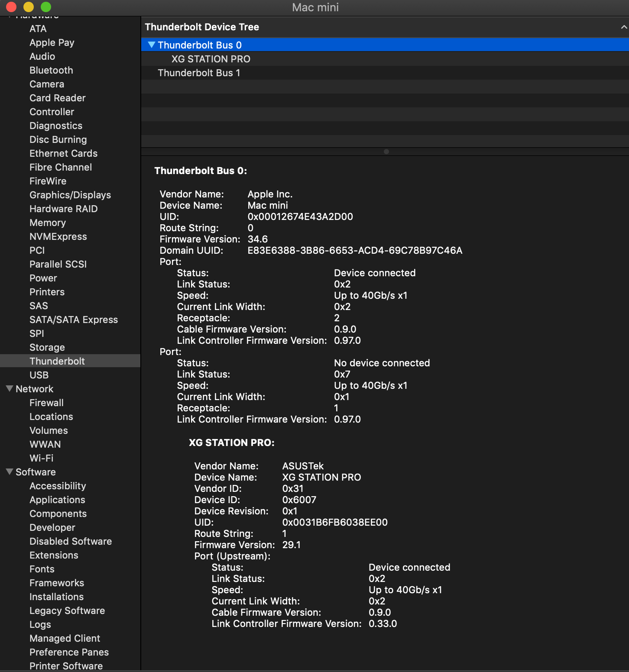Screen dimensions: 629x672
Task: Open Installations under Software
Action: point(56,597)
